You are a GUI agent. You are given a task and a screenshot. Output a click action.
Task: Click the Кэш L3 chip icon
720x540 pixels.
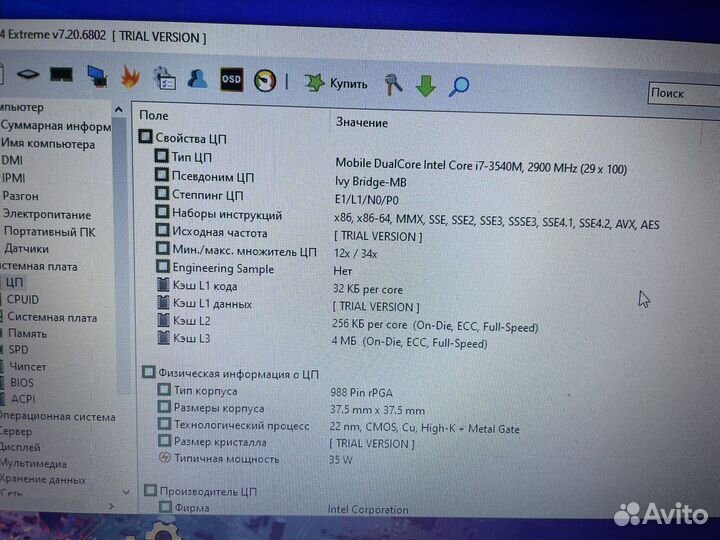click(x=164, y=338)
